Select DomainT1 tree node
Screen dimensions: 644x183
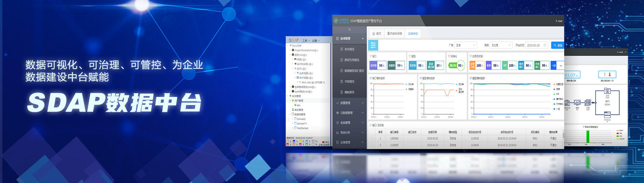pyautogui.click(x=302, y=124)
